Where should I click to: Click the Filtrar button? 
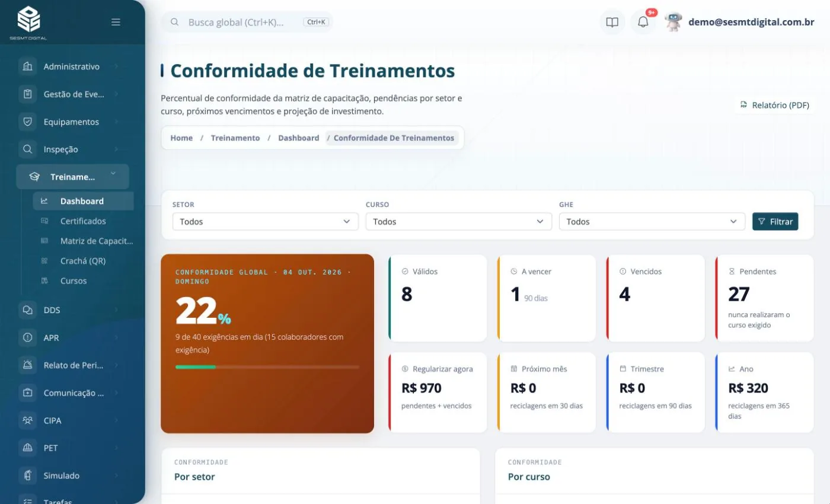tap(775, 221)
